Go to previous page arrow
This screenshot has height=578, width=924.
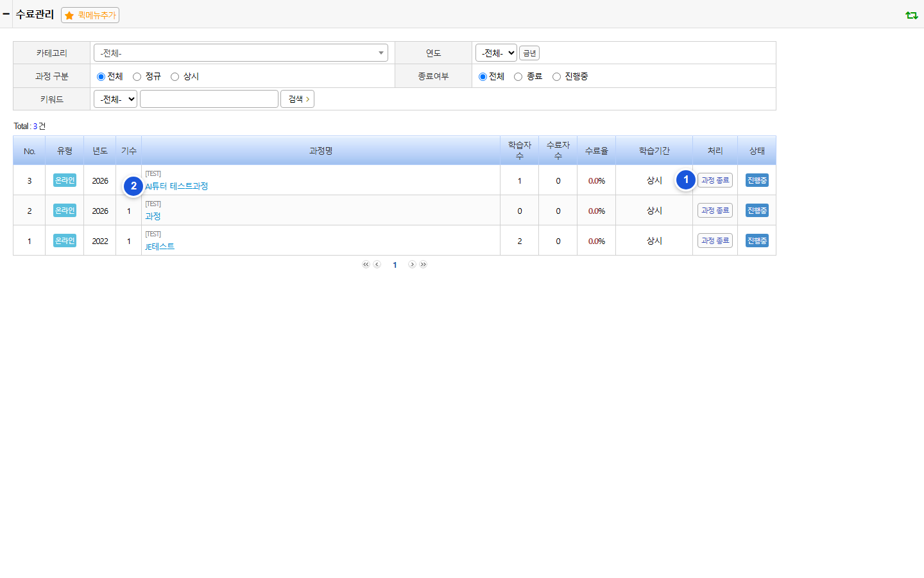pos(377,265)
